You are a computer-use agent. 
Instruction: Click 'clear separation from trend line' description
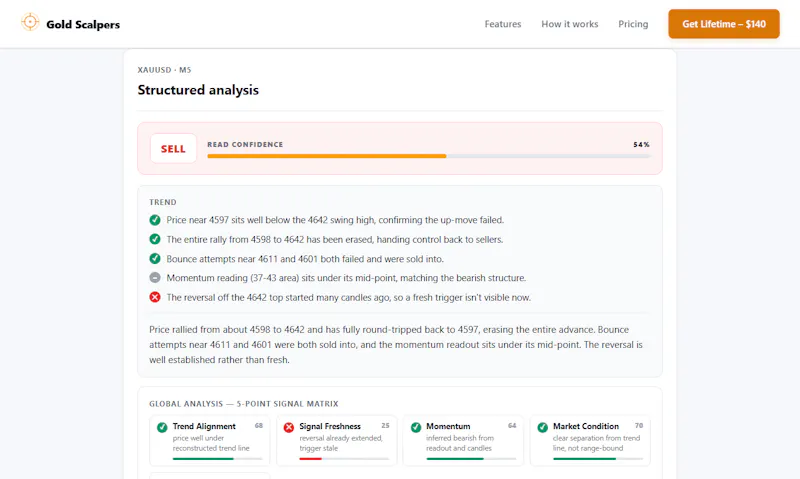596,443
